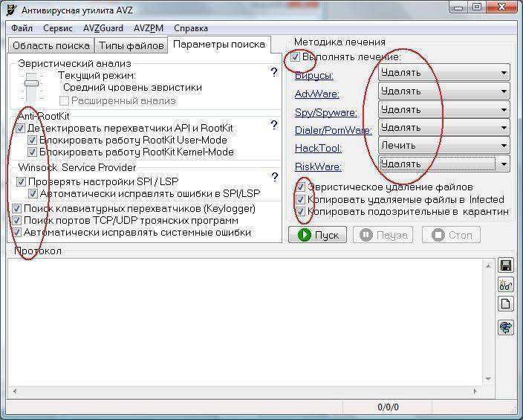Click the 'Spy/Spyware' link
This screenshot has height=420, width=523.
tap(326, 113)
